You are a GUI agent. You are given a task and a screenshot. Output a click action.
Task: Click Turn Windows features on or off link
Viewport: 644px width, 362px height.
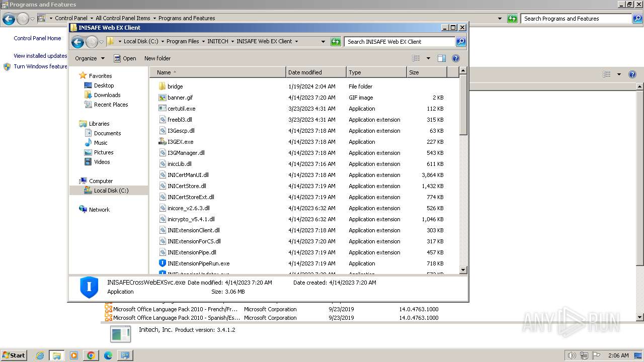pyautogui.click(x=40, y=66)
